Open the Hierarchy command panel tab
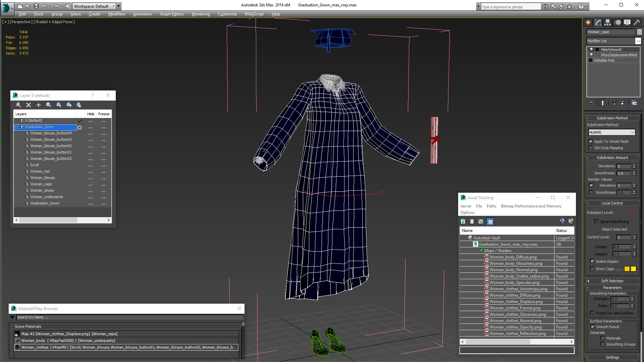 pyautogui.click(x=607, y=22)
